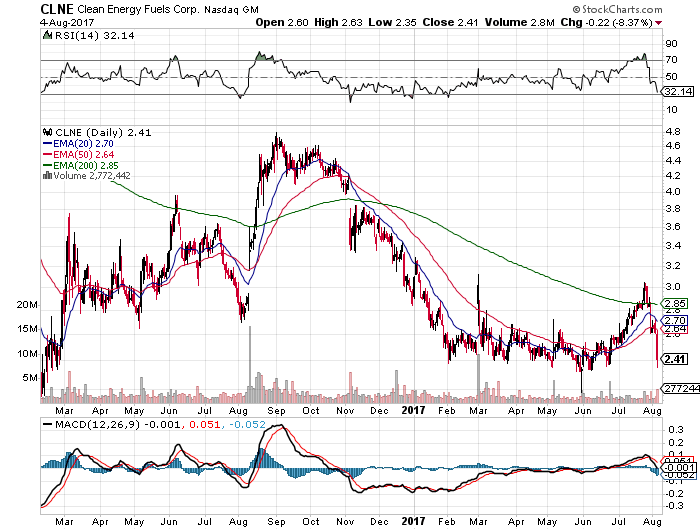Click the Low 2.35 value
Screen dimensions: 700x530
392,22
